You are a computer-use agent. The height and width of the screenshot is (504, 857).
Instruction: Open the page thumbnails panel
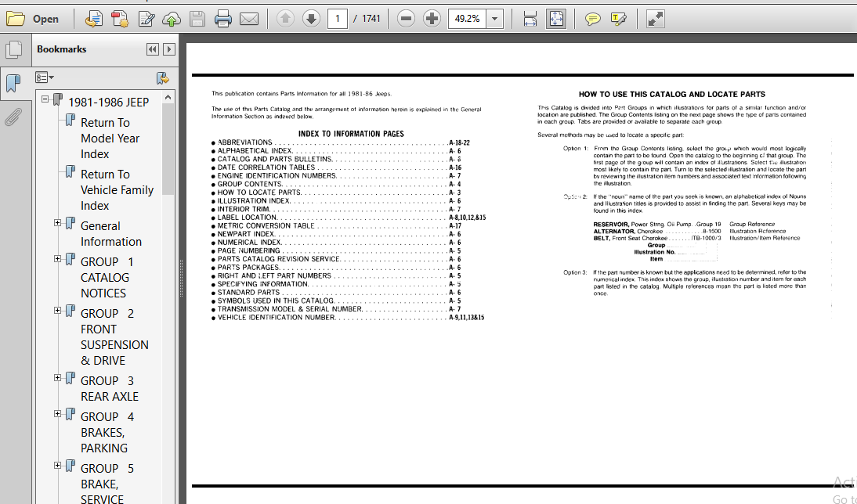coord(13,49)
